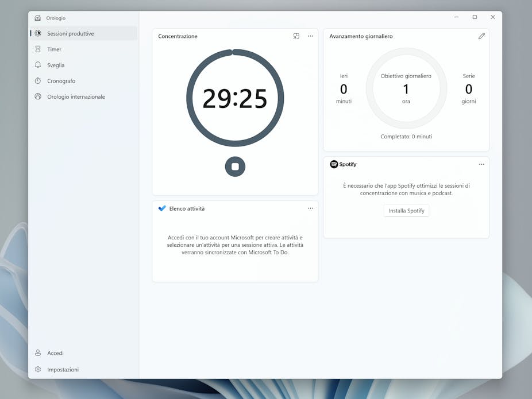Screen dimensions: 532x399
Task: Click the Accedi sign-in option
Action: (x=55, y=353)
